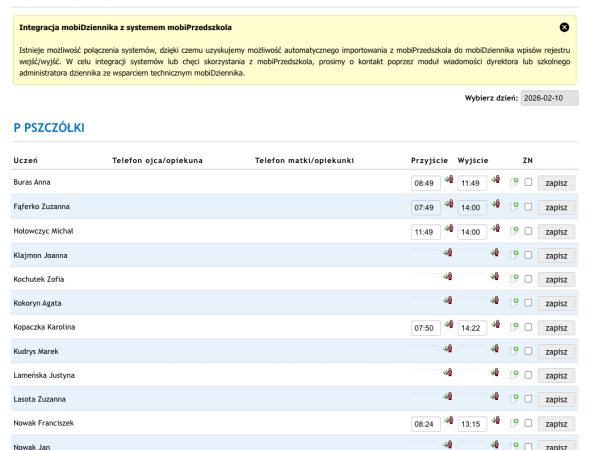Edit Kopaczka Karolina departure time 14:22
This screenshot has height=450, width=590.
click(x=472, y=328)
